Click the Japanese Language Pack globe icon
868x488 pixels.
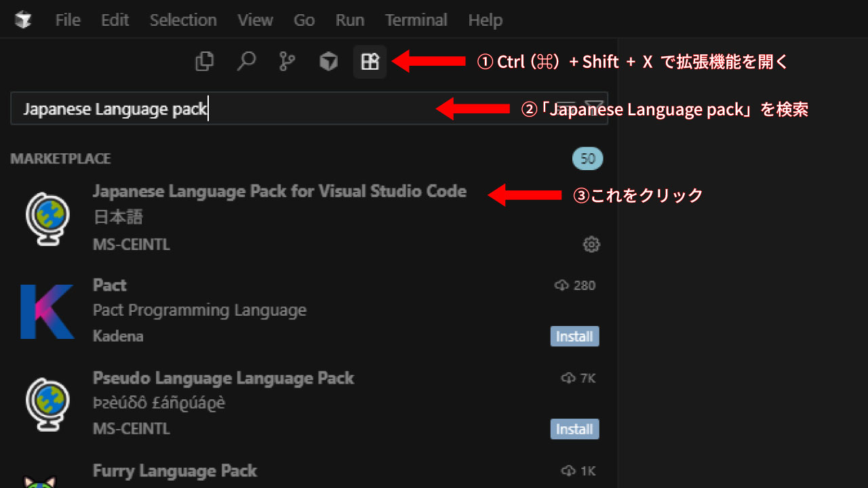[x=47, y=218]
